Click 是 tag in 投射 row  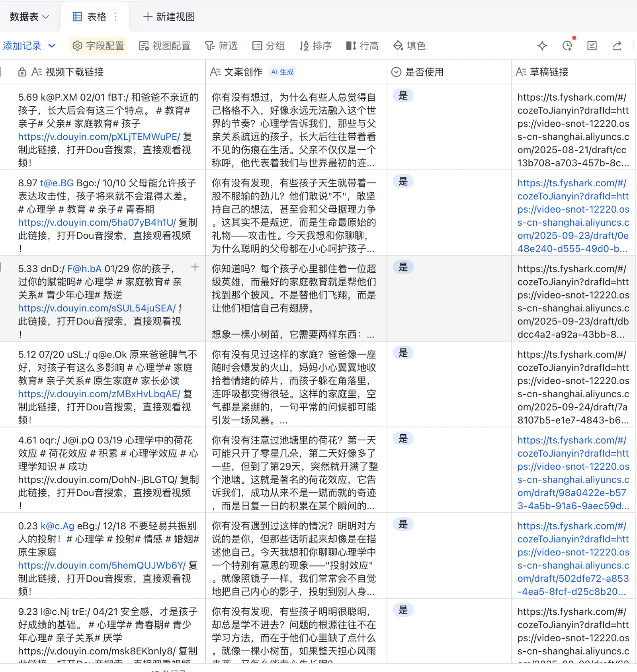click(x=403, y=524)
